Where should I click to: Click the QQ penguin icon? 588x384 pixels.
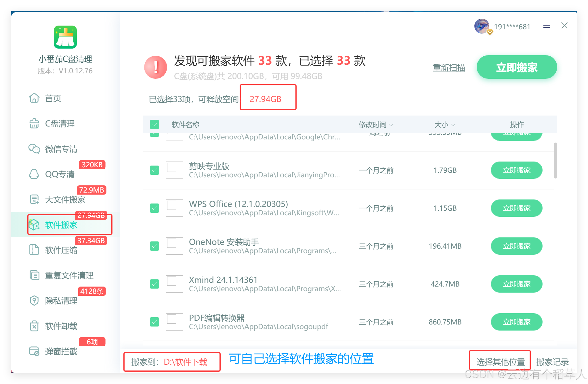tap(34, 174)
